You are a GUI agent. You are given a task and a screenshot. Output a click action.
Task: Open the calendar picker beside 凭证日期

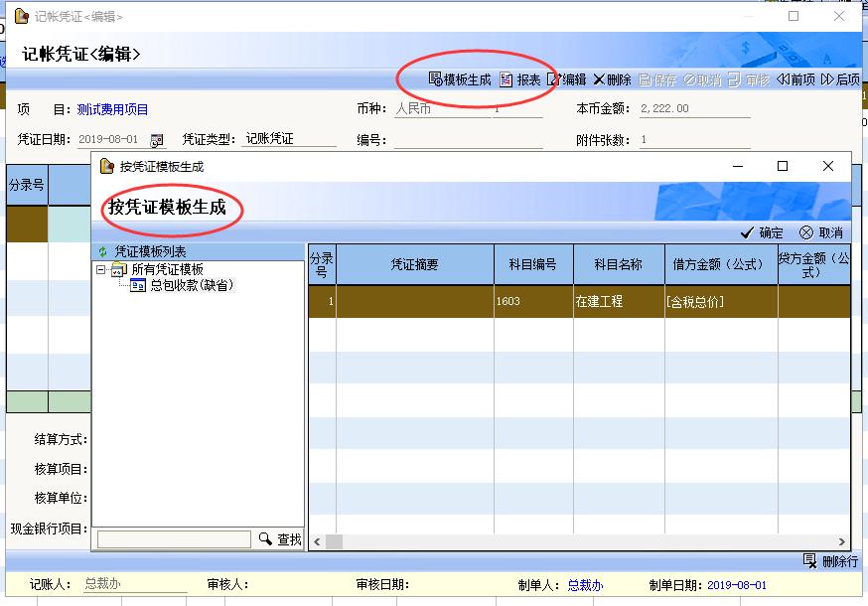[x=157, y=140]
